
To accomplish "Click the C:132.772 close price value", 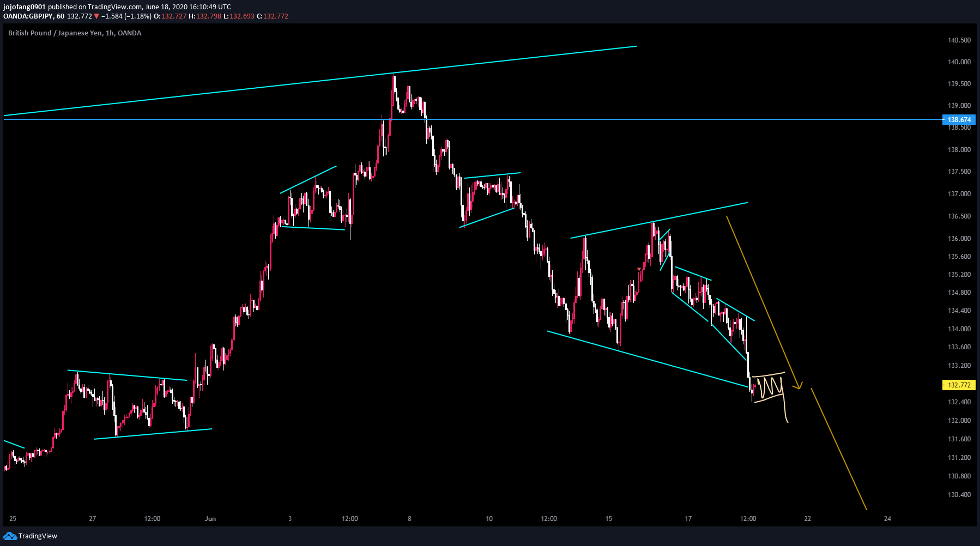I will [273, 16].
